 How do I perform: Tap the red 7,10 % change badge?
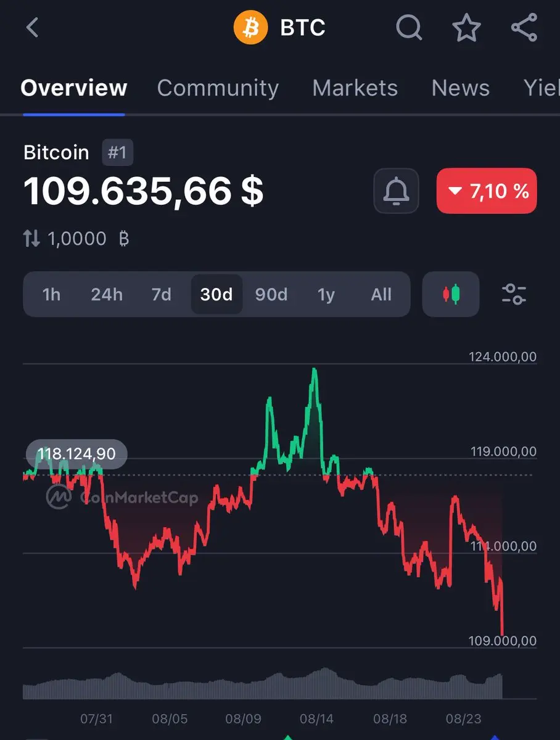coord(487,191)
